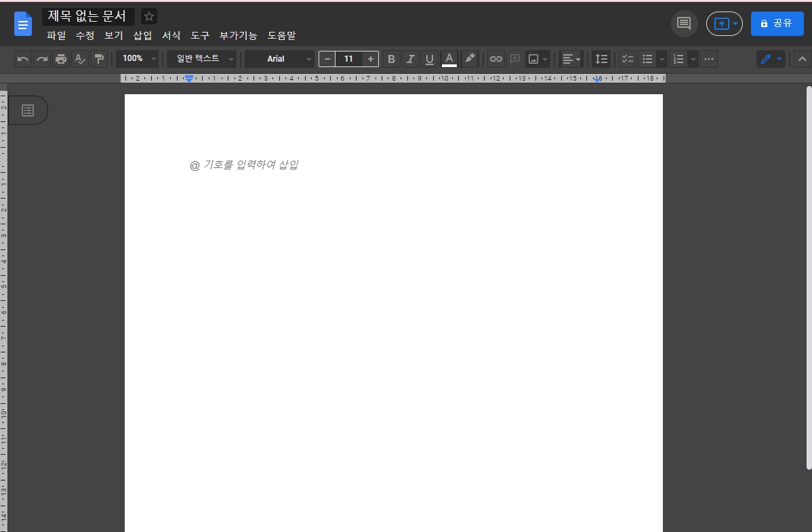Star the document
Viewport: 812px width, 532px height.
tap(148, 16)
